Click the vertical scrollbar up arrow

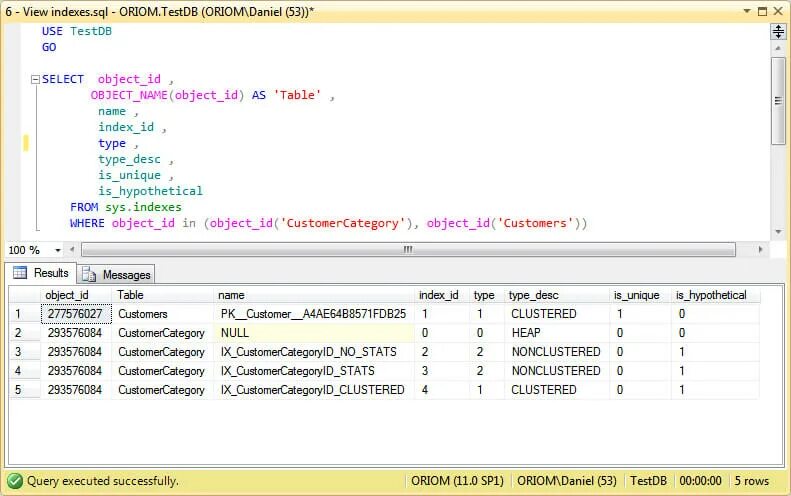[x=778, y=48]
